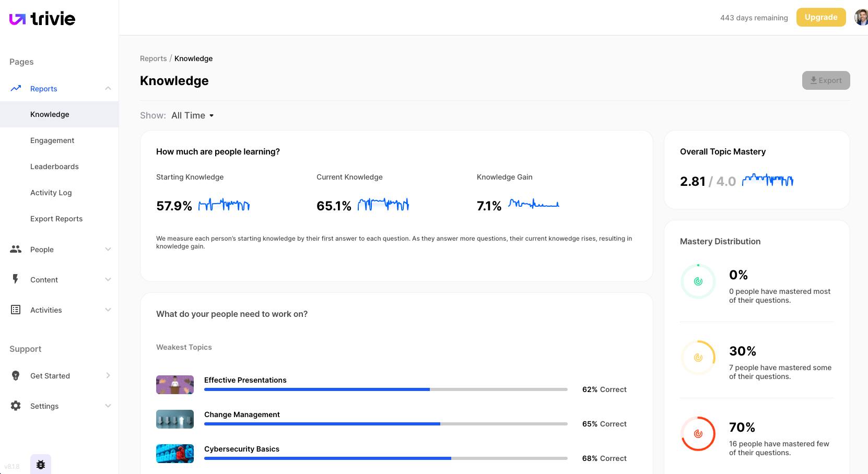Open the Leaderboards page
Viewport: 868px width, 474px height.
pyautogui.click(x=54, y=167)
